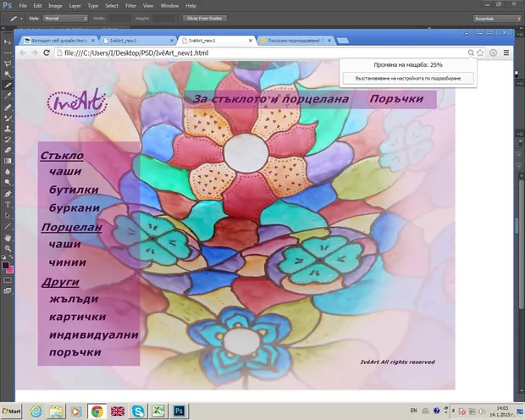
Task: Open 'Порцелан' category heading link
Action: (x=72, y=228)
